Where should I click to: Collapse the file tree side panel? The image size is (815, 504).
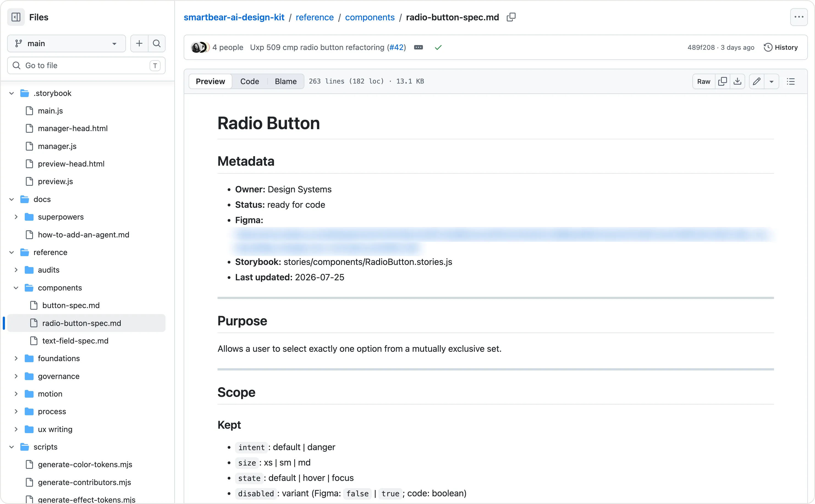[16, 17]
